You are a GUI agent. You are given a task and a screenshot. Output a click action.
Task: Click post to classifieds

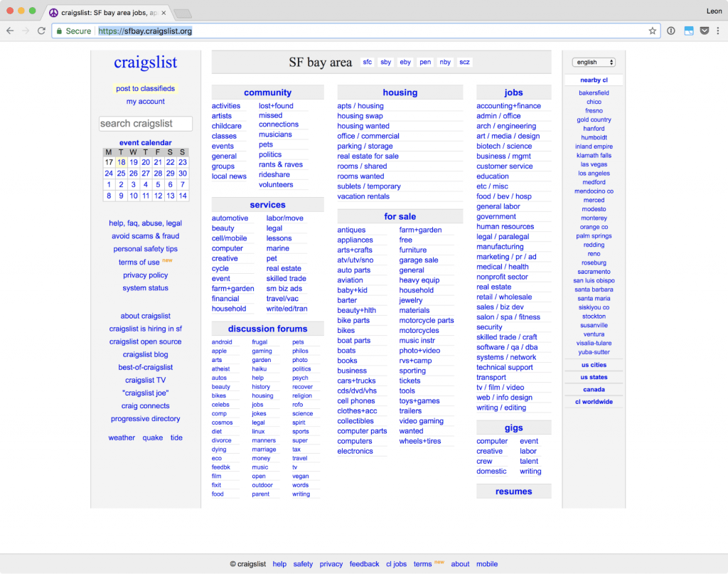pos(145,88)
